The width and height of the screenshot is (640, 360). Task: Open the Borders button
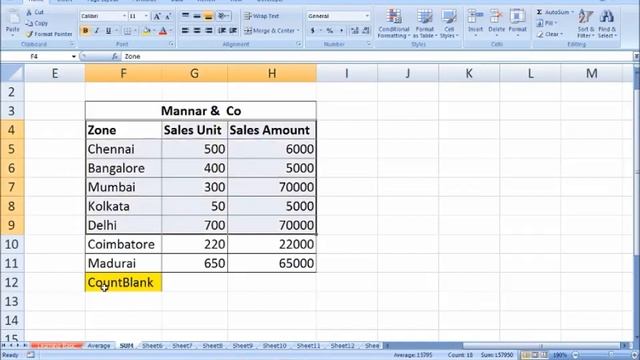pyautogui.click(x=127, y=31)
